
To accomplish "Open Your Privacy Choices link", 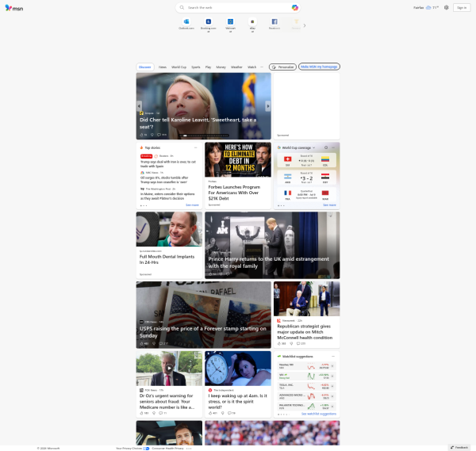I will [132, 449].
